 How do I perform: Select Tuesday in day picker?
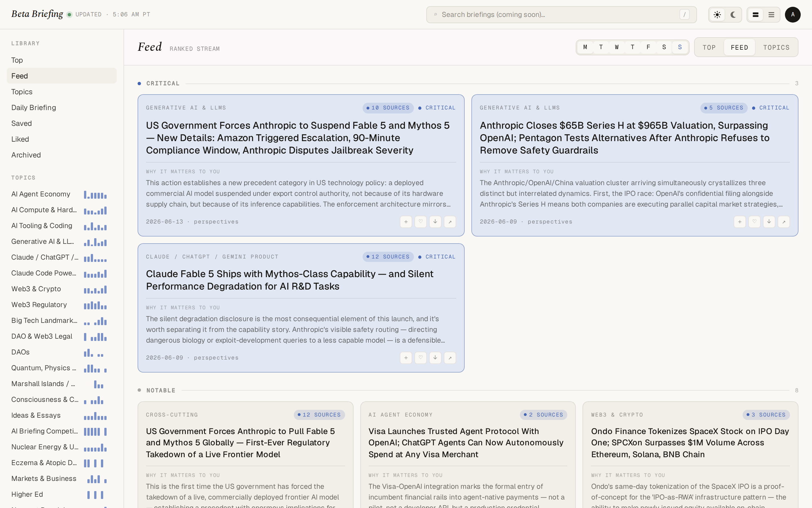[601, 47]
